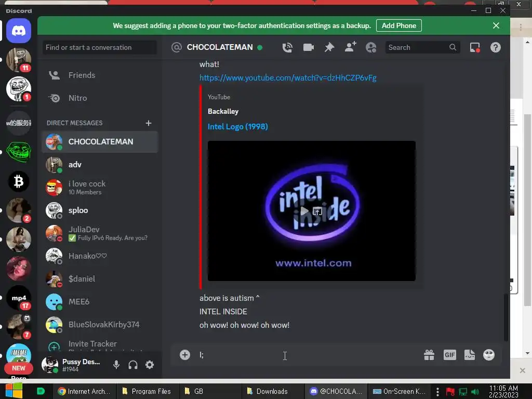
Task: Open the Nitro page
Action: (100, 98)
